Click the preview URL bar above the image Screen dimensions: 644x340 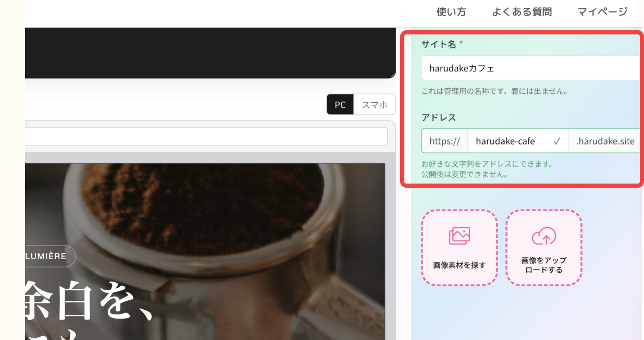coord(206,137)
